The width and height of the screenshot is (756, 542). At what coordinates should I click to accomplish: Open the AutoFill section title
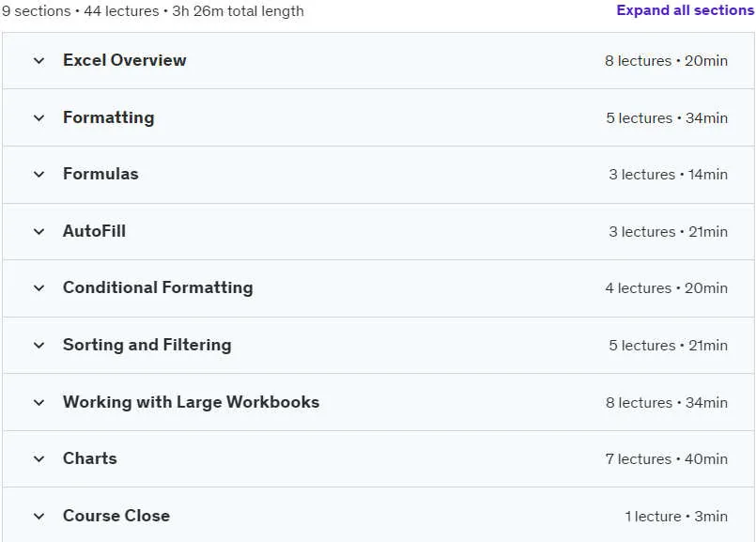click(95, 231)
